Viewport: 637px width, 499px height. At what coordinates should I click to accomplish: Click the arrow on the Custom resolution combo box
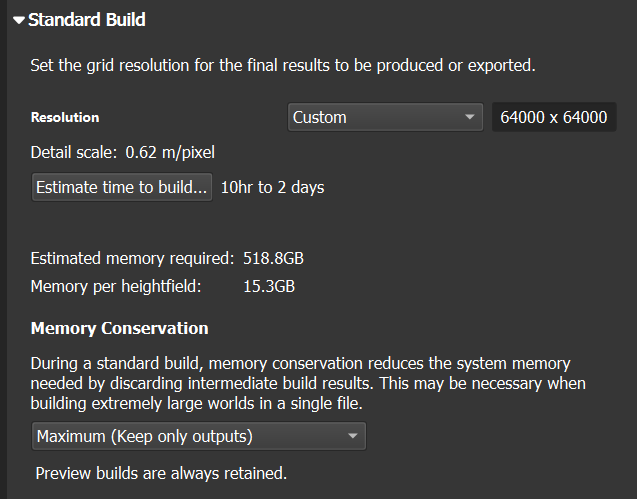[470, 118]
